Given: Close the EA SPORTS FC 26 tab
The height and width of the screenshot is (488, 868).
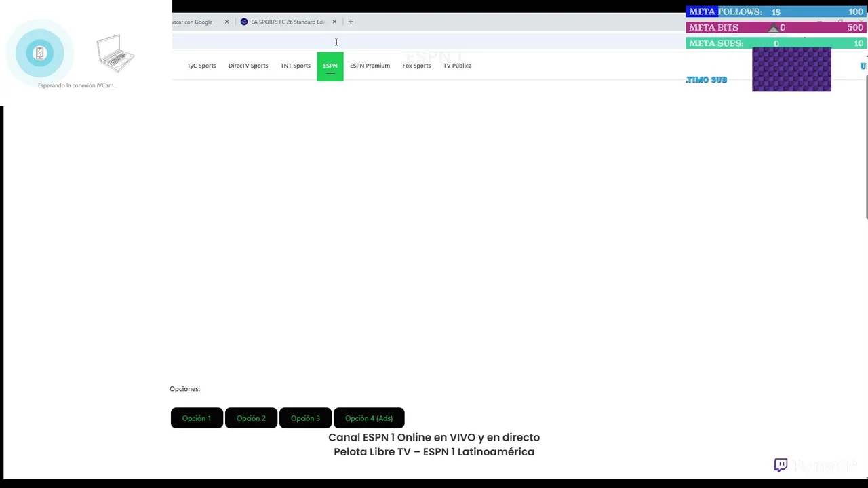Looking at the screenshot, I should click(x=334, y=22).
